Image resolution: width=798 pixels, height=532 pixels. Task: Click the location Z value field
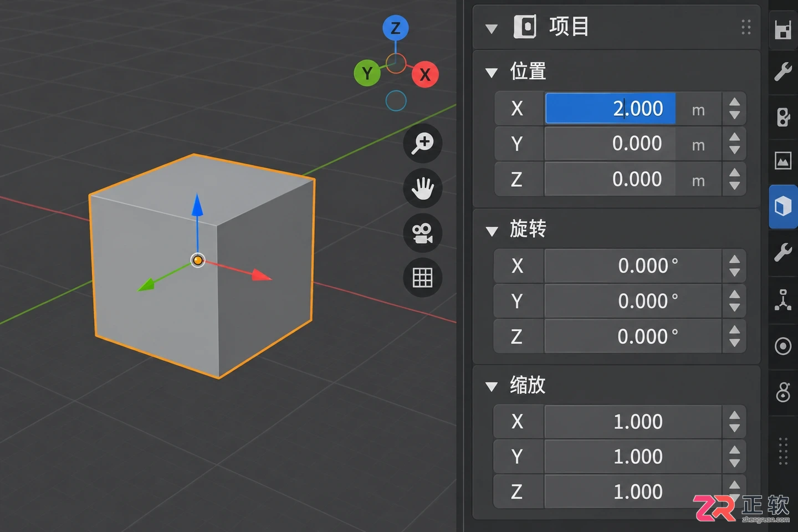point(610,179)
